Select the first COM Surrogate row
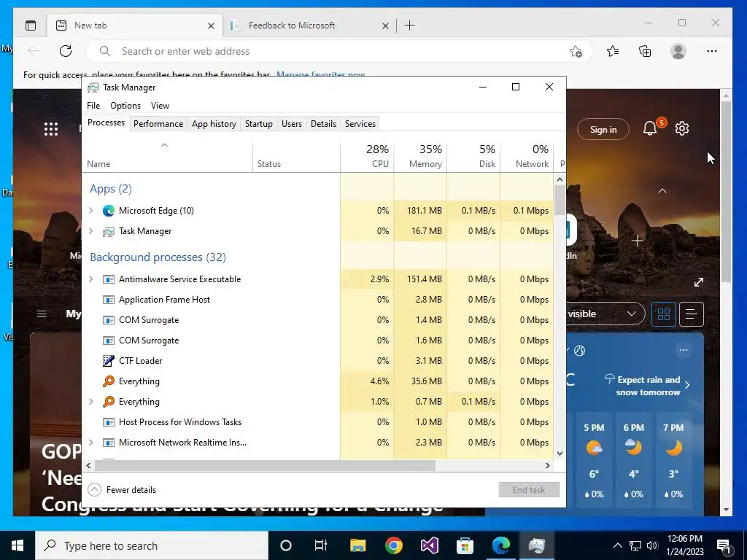The image size is (747, 560). tap(318, 320)
